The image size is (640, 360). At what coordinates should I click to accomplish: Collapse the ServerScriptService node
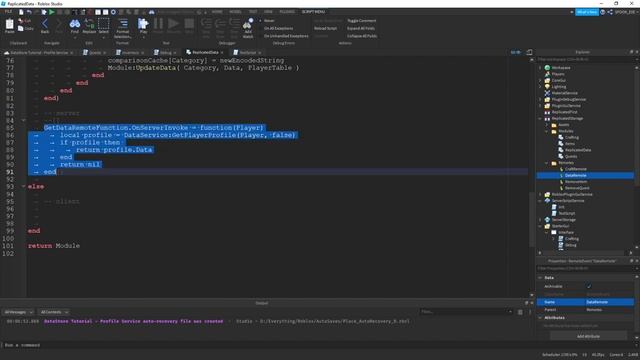click(540, 201)
